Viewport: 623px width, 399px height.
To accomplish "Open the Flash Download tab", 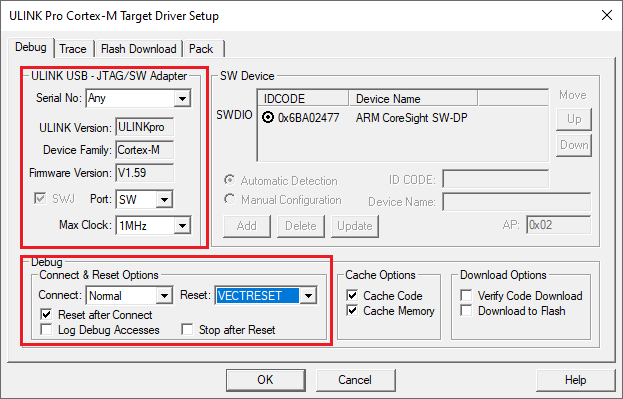I will pos(138,49).
